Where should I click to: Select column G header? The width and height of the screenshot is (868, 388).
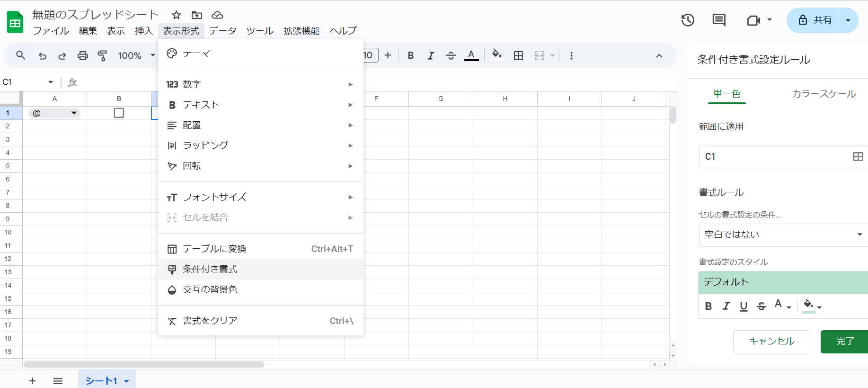[x=441, y=99]
